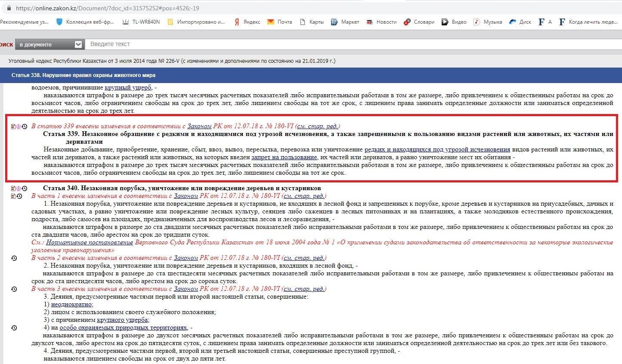This screenshot has width=622, height=364.
Task: Click heading 'Статья 339. Незаконное обращение с редкими'
Action: (328, 138)
